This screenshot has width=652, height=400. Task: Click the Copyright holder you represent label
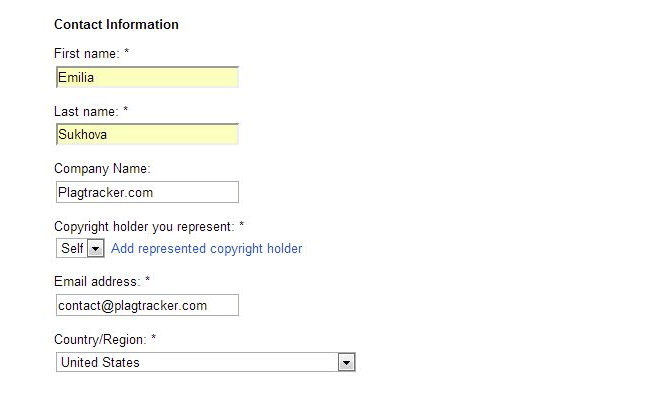[145, 226]
